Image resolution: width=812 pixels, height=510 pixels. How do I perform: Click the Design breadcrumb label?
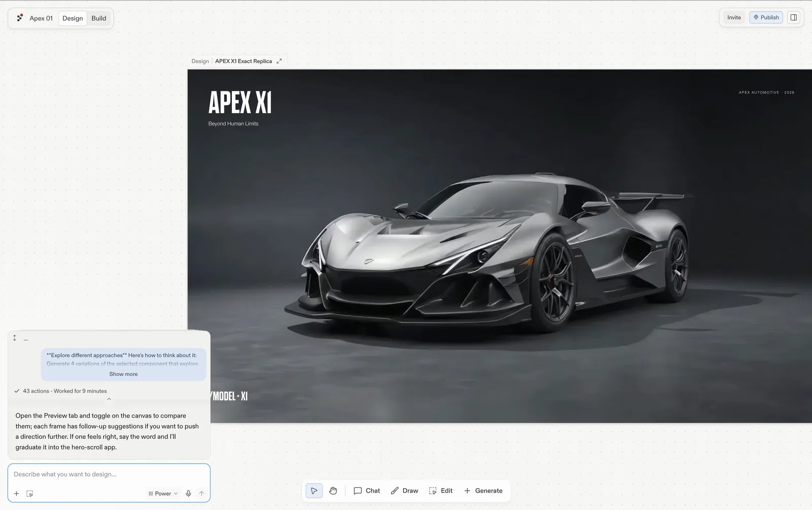click(x=200, y=61)
